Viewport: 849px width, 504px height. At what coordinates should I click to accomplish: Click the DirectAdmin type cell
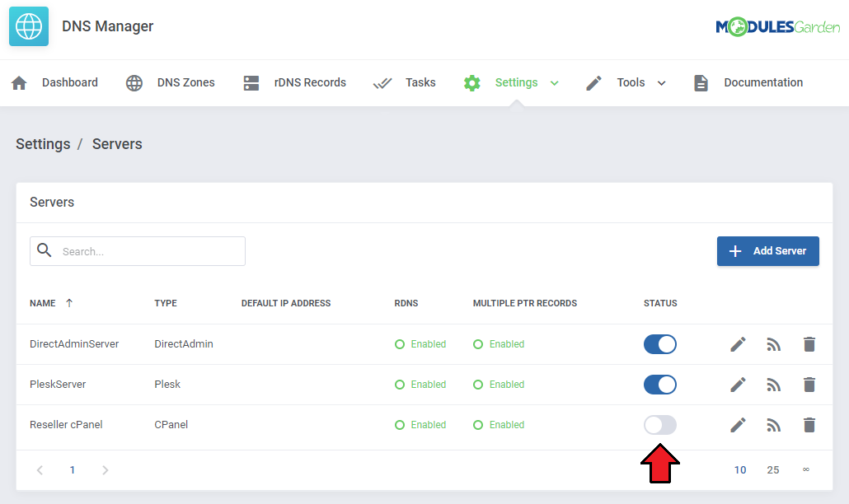tap(184, 344)
